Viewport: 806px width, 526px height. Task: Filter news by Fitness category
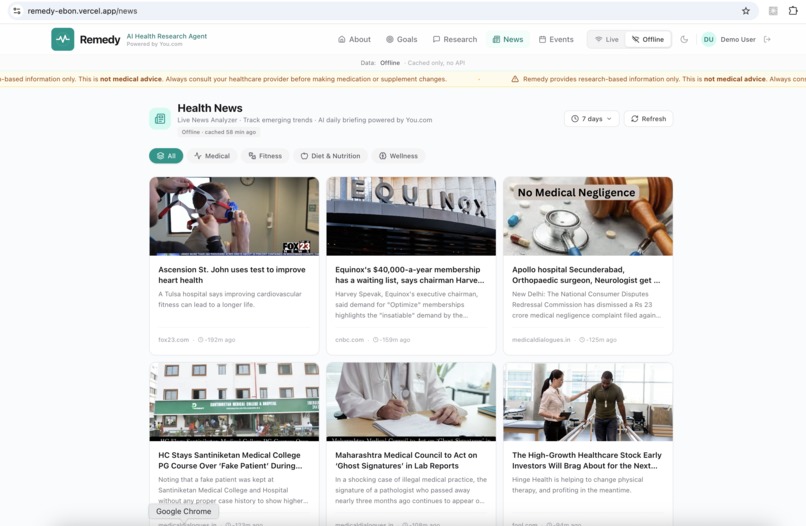click(265, 156)
